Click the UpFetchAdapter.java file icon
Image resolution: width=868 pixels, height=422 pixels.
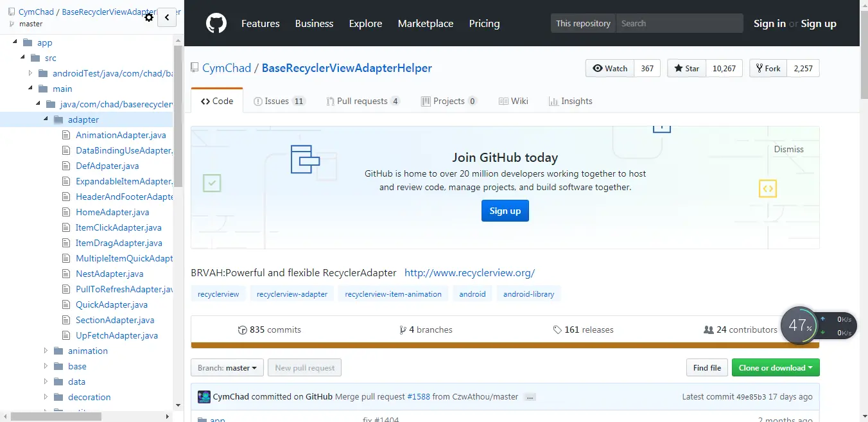pos(65,335)
